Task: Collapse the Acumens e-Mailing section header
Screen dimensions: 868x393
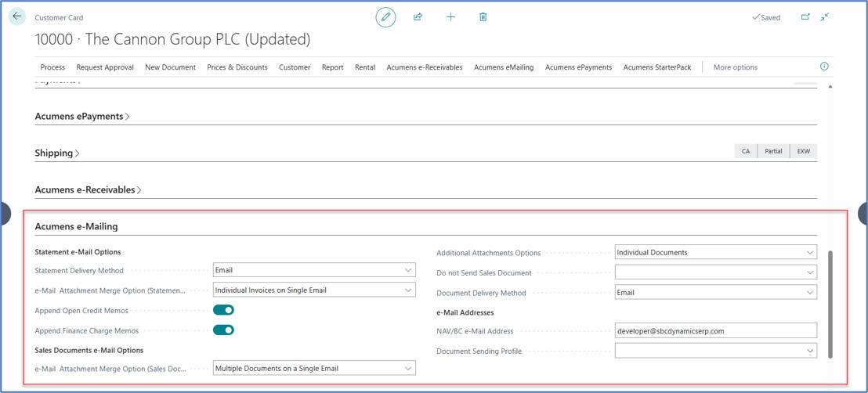Action: pyautogui.click(x=76, y=225)
